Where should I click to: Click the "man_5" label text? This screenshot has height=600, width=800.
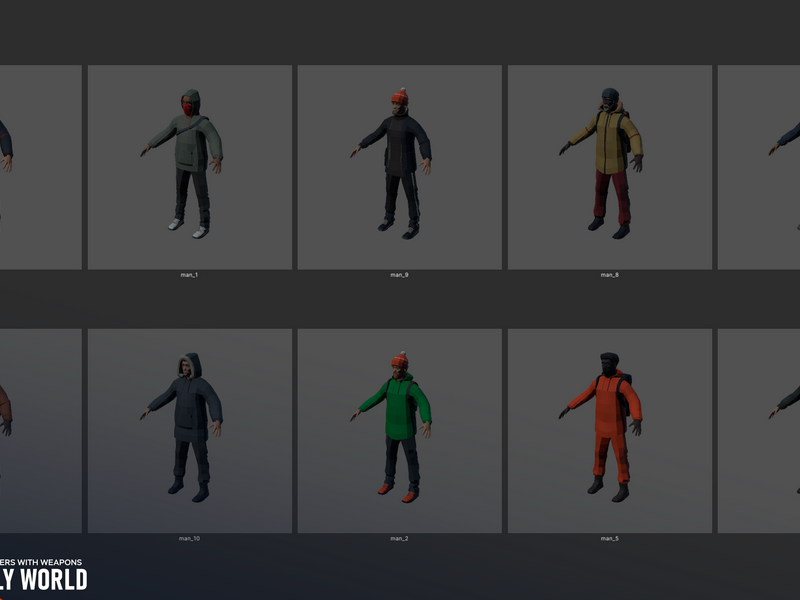click(x=610, y=538)
